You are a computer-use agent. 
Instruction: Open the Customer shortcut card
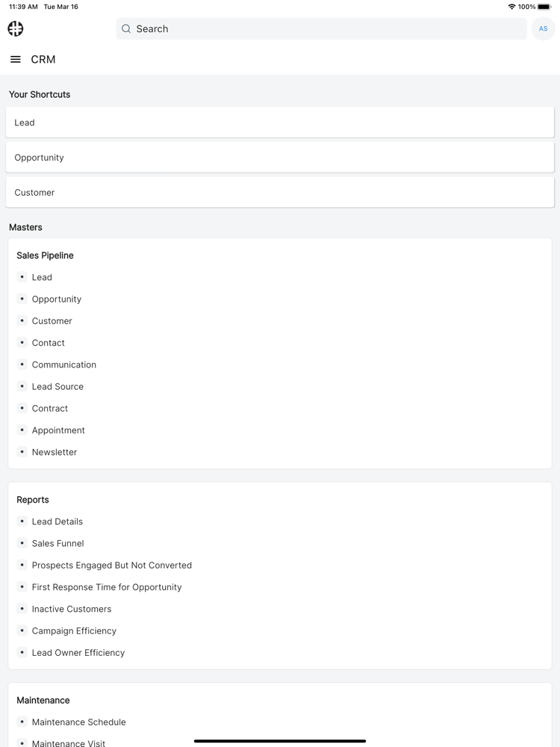click(280, 193)
